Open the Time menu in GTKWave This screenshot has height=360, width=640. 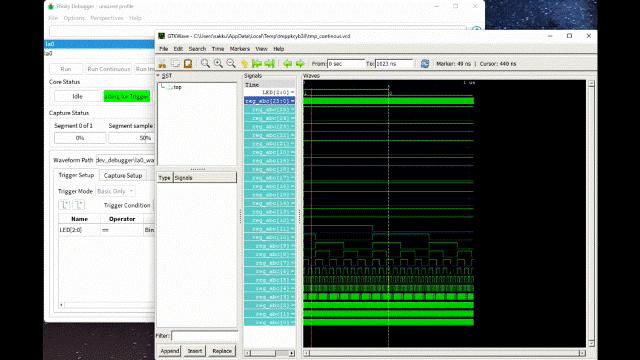[218, 49]
